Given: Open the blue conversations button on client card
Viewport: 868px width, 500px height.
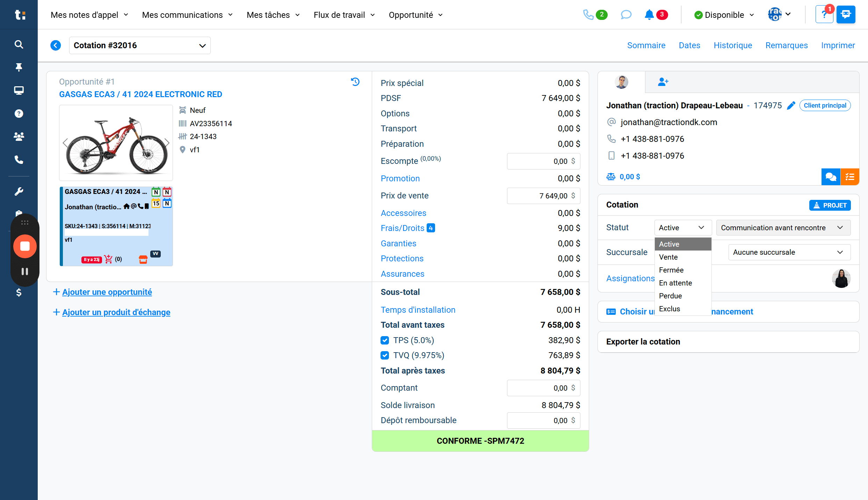Looking at the screenshot, I should (x=831, y=177).
